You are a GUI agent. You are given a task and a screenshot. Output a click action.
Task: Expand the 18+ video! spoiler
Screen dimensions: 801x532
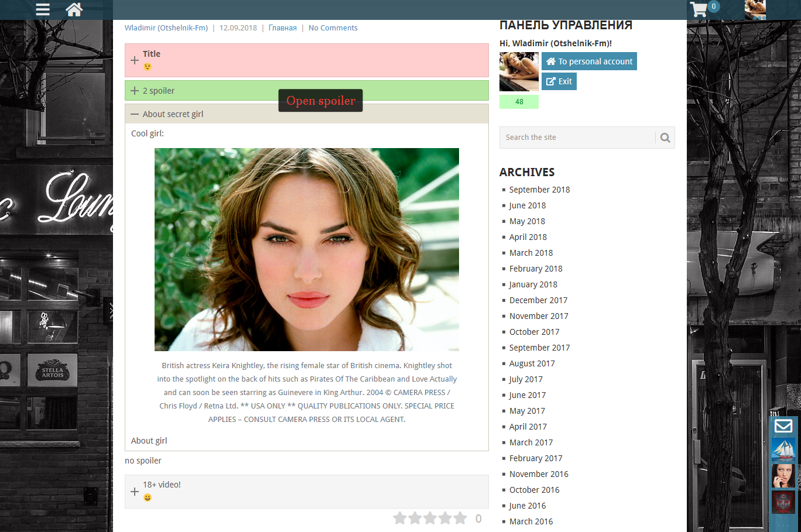(x=307, y=492)
